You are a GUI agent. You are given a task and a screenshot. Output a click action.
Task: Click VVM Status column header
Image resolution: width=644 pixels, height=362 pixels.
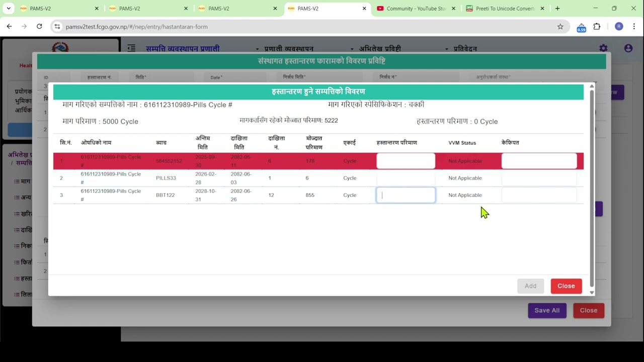pyautogui.click(x=462, y=143)
